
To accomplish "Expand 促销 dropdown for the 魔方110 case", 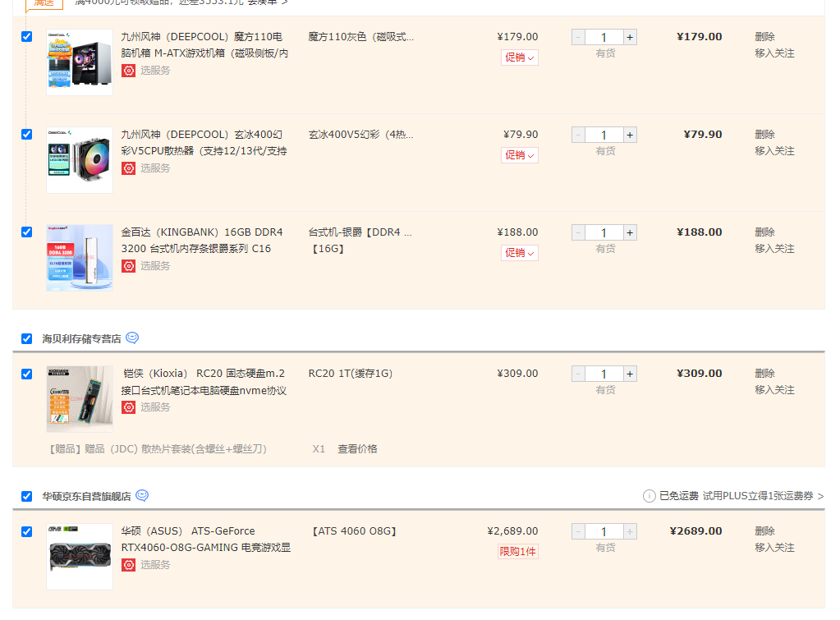I will [520, 57].
